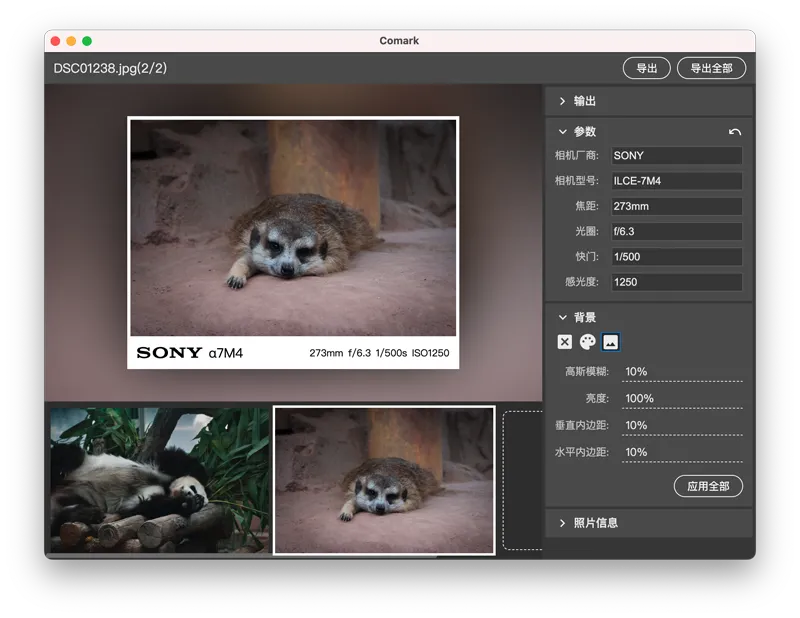Click the 垂直内边距 label
The height and width of the screenshot is (618, 800).
582,426
